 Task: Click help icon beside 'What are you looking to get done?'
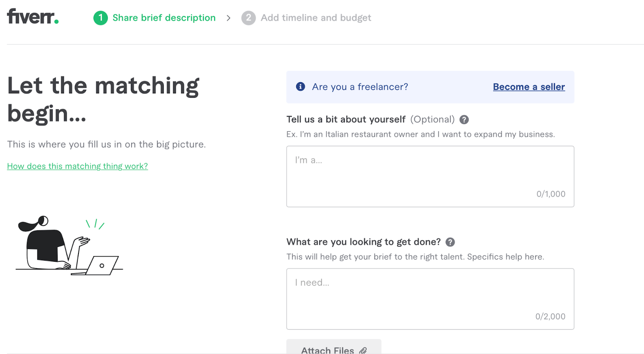(450, 242)
